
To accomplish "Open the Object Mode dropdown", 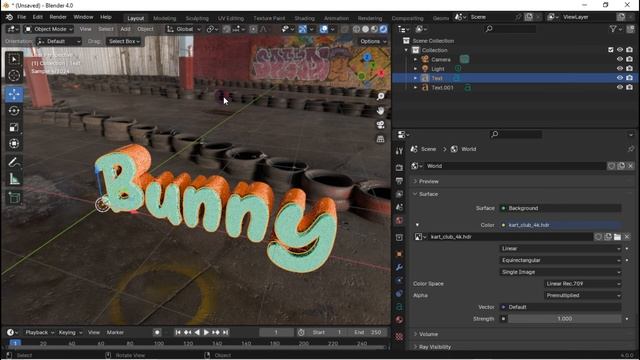I will pyautogui.click(x=49, y=29).
